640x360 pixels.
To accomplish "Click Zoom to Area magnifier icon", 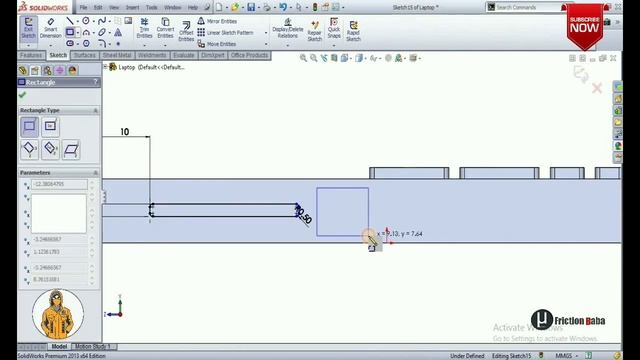I will tap(313, 58).
